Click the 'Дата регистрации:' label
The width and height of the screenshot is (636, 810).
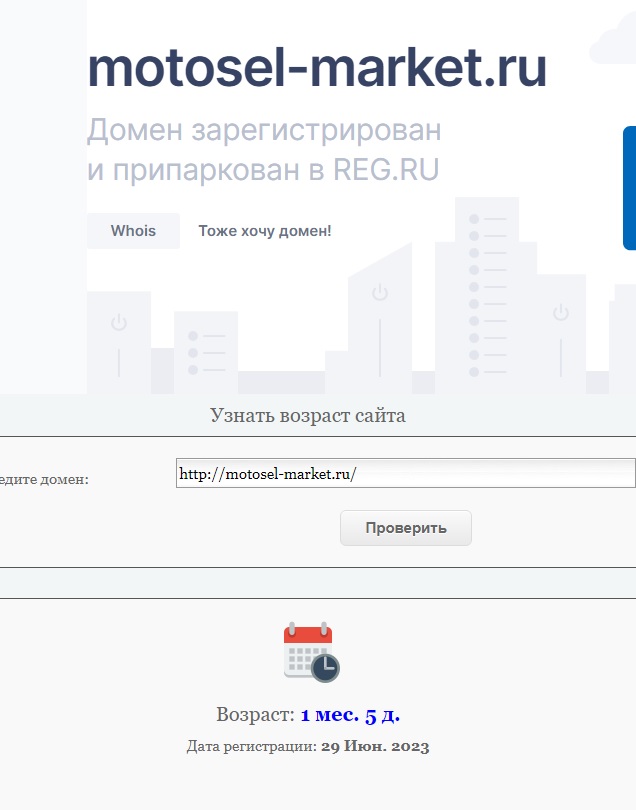tap(252, 747)
